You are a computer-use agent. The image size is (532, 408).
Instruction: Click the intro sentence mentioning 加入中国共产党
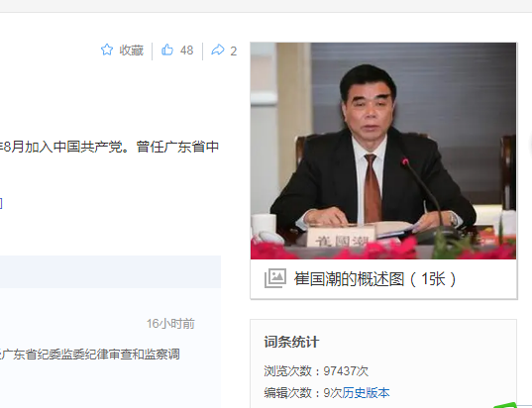(109, 147)
